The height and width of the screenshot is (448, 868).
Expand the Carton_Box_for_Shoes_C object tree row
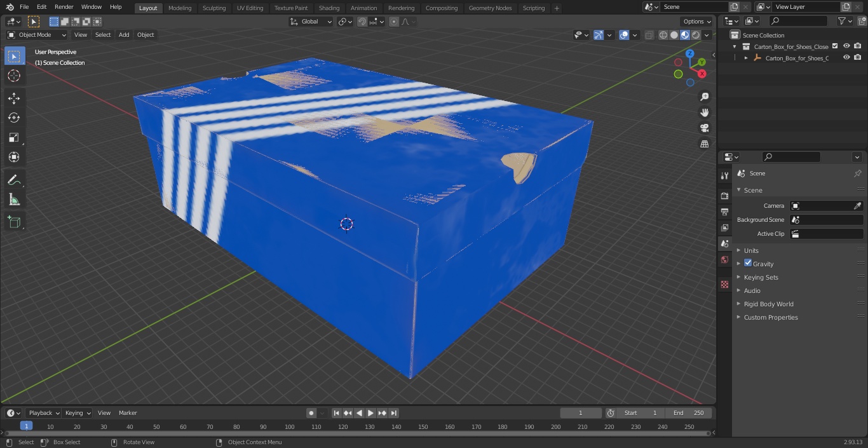(x=746, y=58)
